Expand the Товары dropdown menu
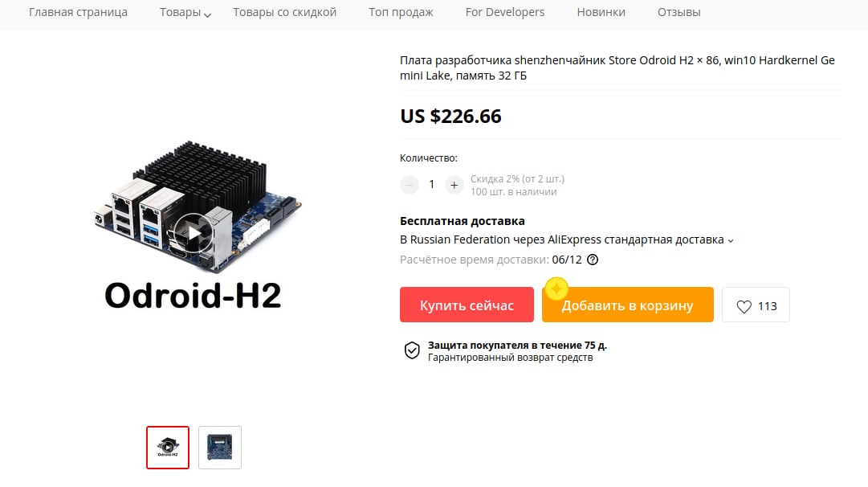This screenshot has width=868, height=487. [x=185, y=12]
